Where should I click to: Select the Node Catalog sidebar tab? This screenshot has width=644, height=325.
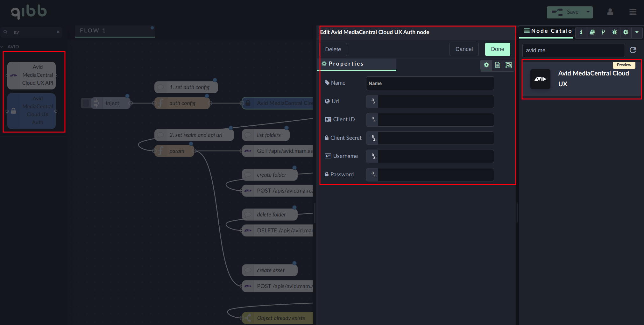(x=548, y=31)
